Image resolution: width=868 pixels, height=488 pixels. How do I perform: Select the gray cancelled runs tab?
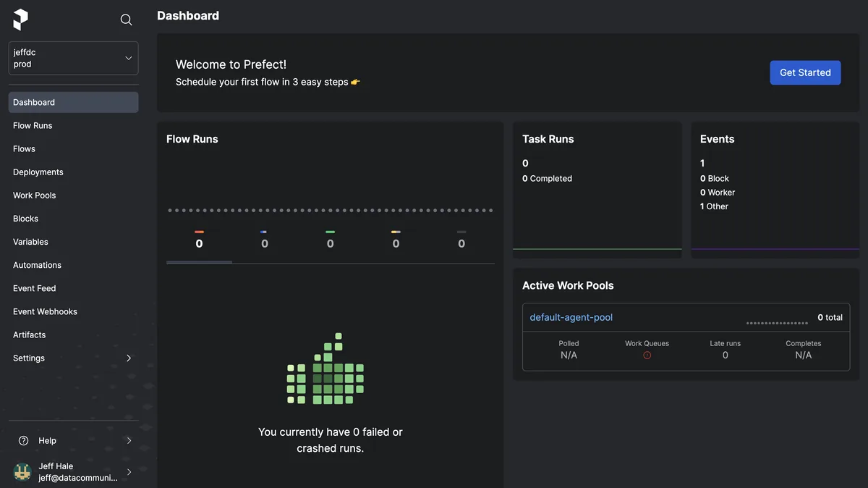[461, 240]
